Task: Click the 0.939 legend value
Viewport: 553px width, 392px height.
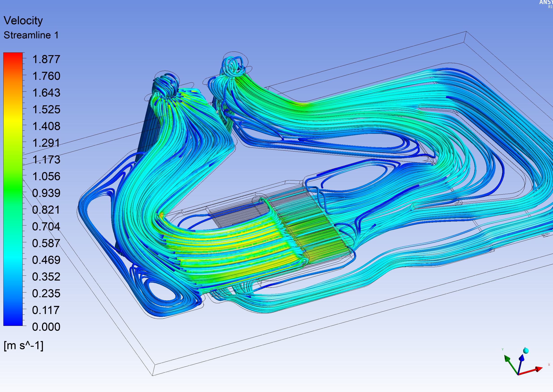Action: tap(46, 193)
